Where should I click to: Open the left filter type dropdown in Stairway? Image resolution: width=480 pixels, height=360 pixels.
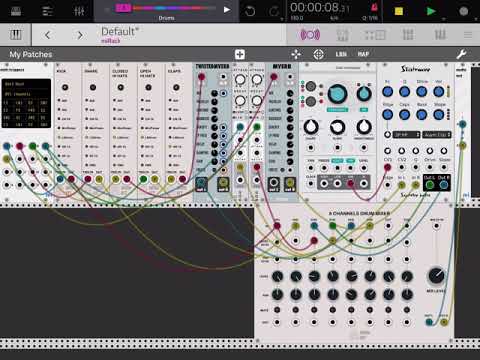[x=406, y=135]
